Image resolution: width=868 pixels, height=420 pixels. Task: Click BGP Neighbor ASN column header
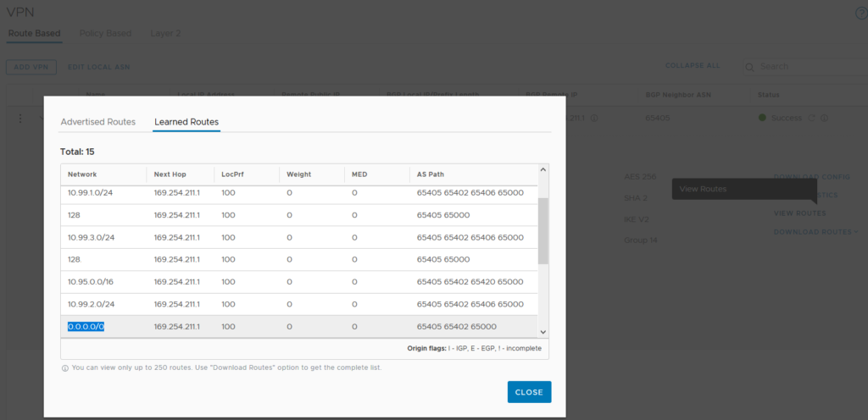click(x=678, y=95)
